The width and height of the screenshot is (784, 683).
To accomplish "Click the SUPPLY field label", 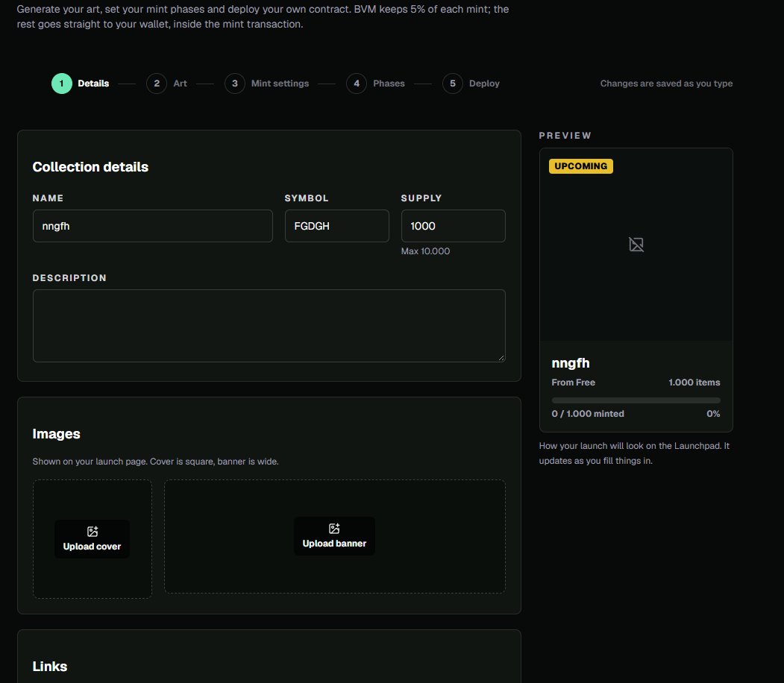I will pos(421,198).
